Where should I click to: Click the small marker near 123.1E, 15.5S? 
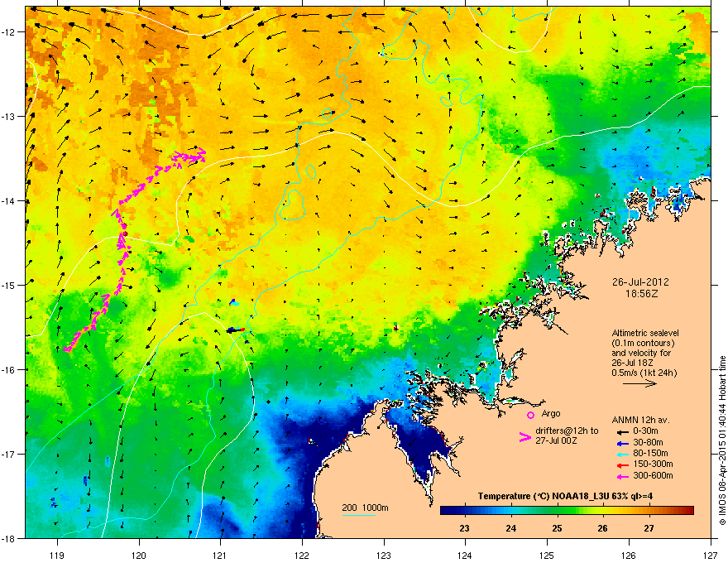396,328
